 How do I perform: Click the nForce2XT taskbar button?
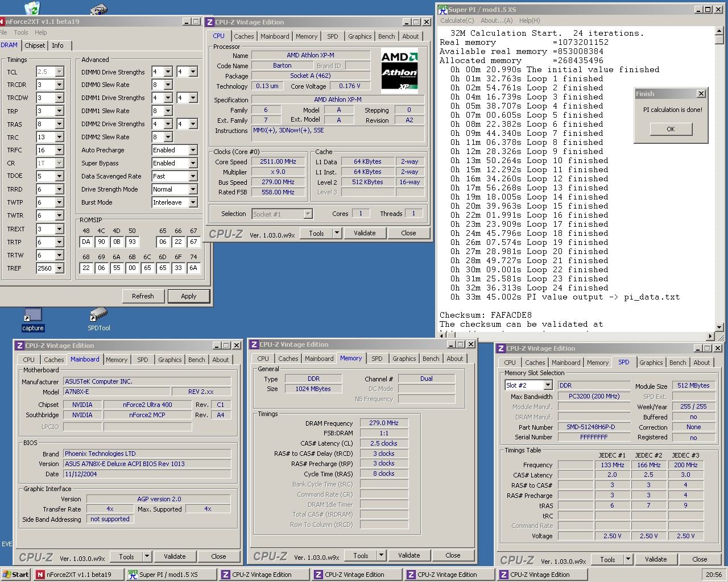[78, 575]
